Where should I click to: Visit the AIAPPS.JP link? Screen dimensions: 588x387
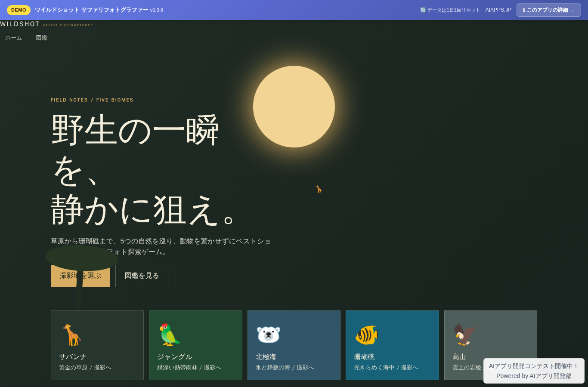click(x=498, y=10)
